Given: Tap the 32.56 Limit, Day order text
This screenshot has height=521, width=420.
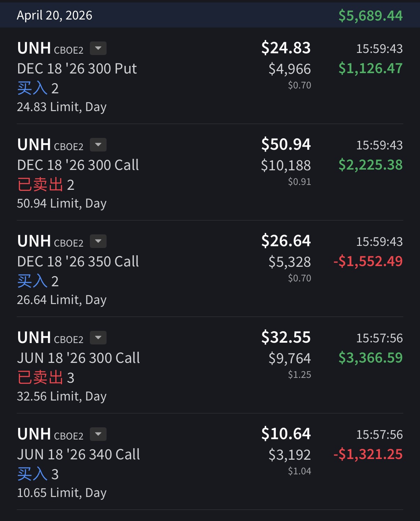Looking at the screenshot, I should (x=62, y=396).
